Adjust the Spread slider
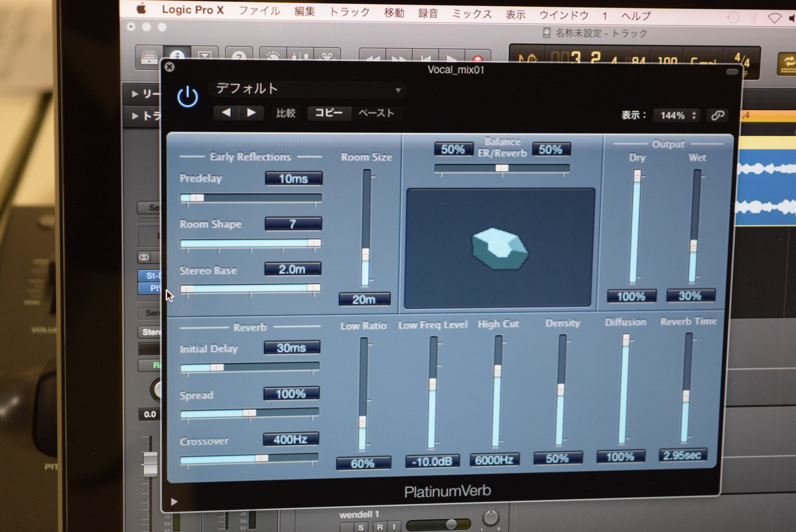This screenshot has height=532, width=796. tap(249, 413)
